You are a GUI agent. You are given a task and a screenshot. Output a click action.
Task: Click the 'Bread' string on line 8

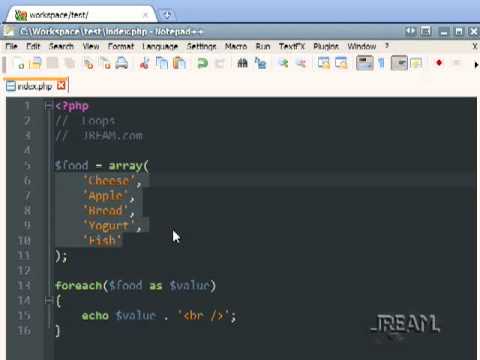pyautogui.click(x=106, y=211)
